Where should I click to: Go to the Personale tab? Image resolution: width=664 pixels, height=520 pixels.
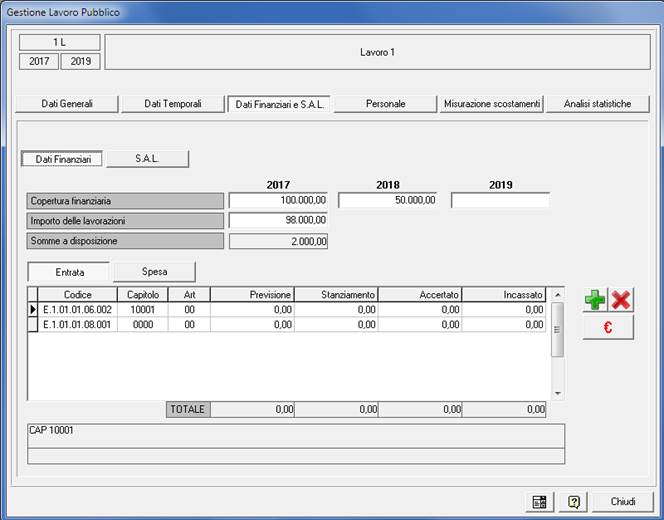(386, 104)
